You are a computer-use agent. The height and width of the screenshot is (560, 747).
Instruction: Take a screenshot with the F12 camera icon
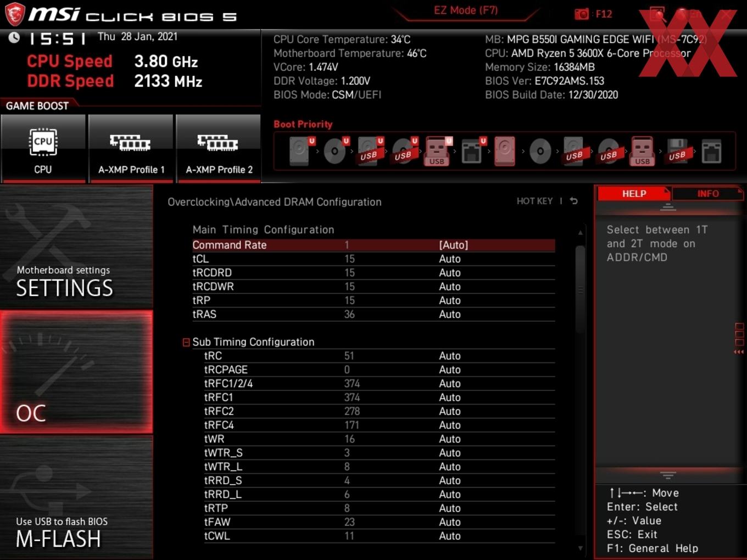click(582, 14)
